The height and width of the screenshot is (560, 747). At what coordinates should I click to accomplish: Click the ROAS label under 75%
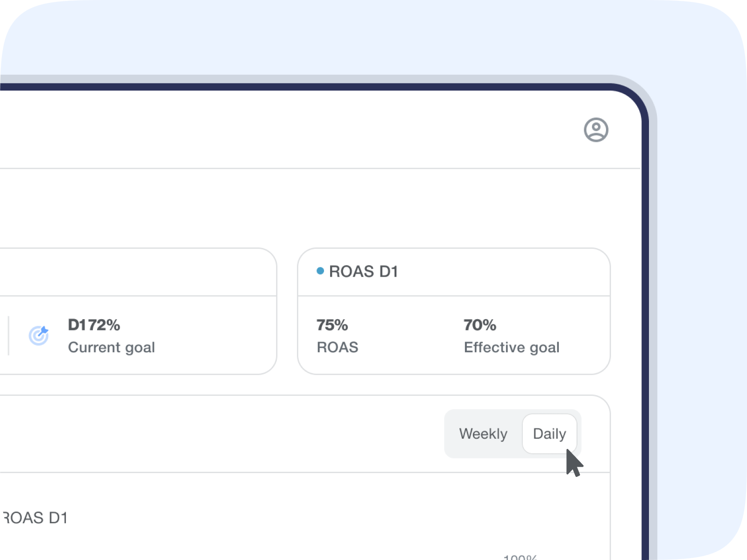click(x=337, y=347)
